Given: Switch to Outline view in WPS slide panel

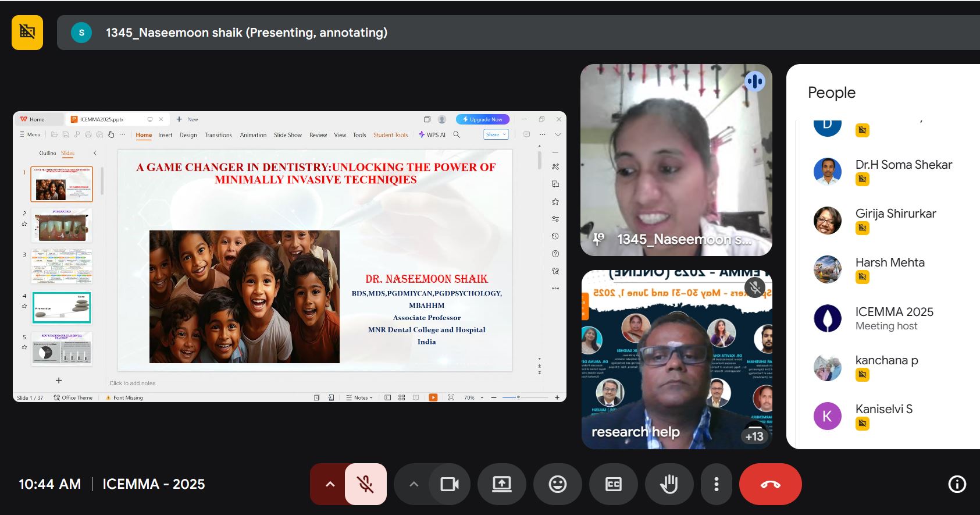Looking at the screenshot, I should [x=48, y=153].
